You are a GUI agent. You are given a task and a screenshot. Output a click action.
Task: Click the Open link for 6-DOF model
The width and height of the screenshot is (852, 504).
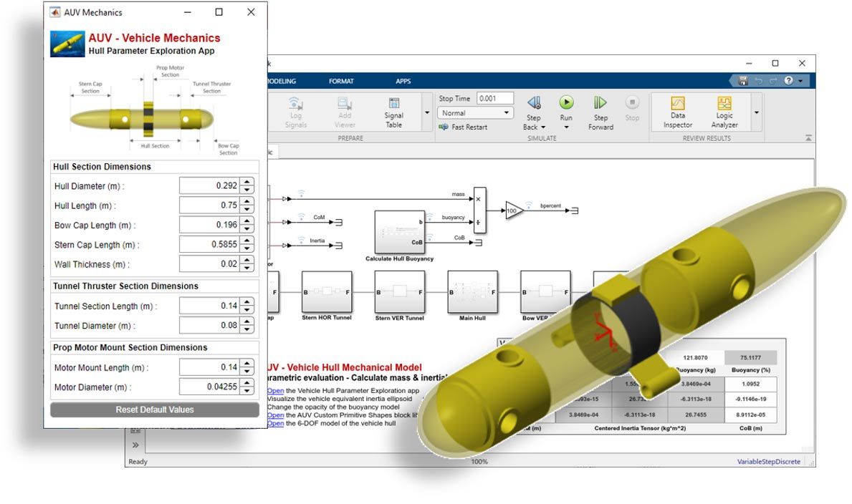[x=276, y=423]
